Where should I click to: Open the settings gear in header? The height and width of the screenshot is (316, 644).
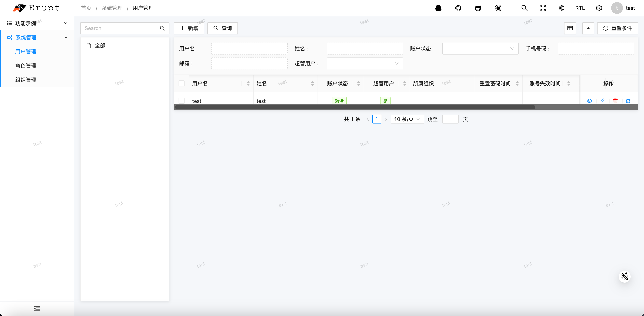coord(599,8)
